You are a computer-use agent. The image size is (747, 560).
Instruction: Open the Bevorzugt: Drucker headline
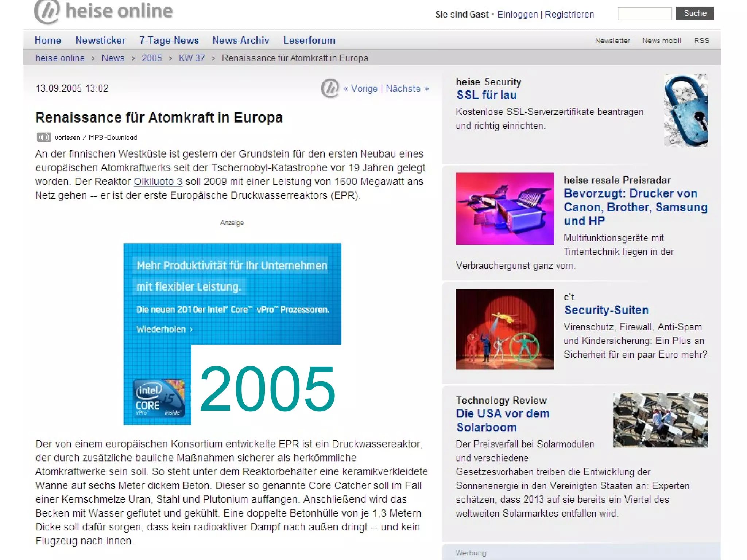[635, 207]
